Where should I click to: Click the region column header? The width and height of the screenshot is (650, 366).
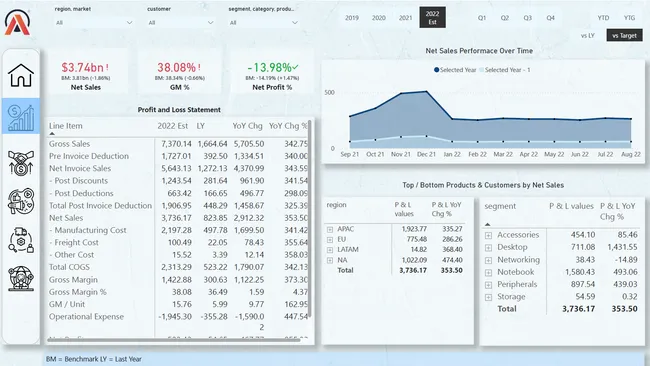(336, 205)
